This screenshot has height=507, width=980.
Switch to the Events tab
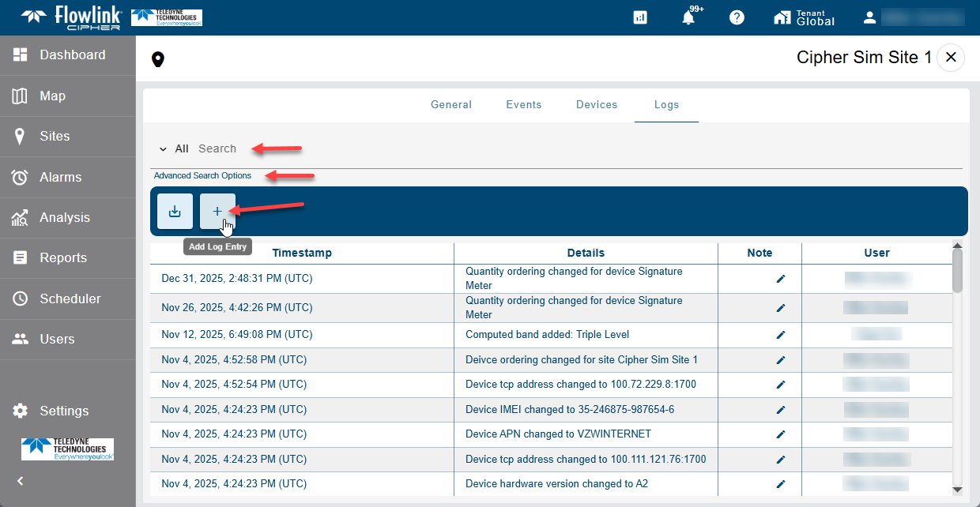(x=524, y=104)
